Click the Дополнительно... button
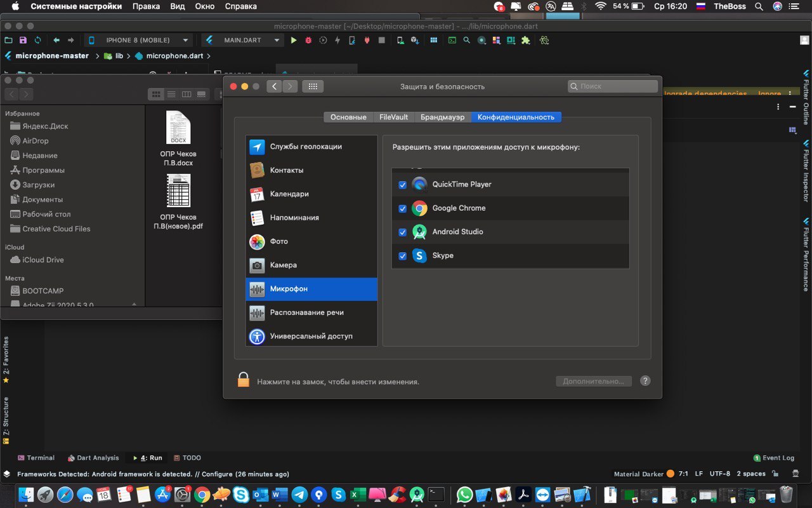812x508 pixels. [x=594, y=381]
